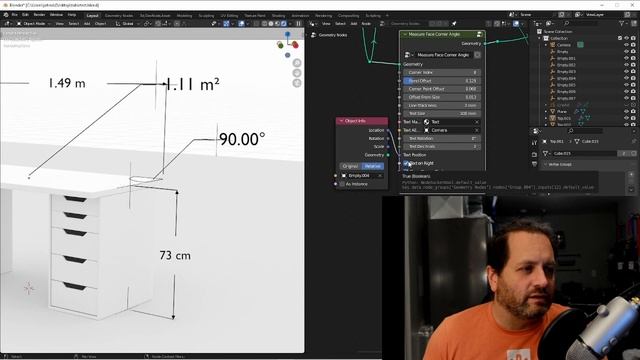Click the Text Size field
This screenshot has width=640, height=360.
click(442, 113)
